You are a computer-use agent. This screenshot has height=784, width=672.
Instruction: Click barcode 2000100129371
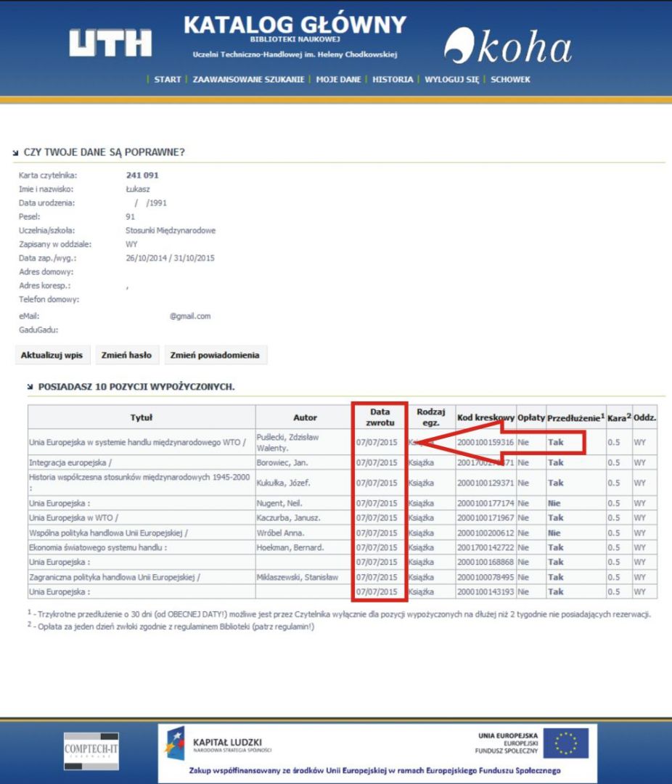pyautogui.click(x=485, y=483)
